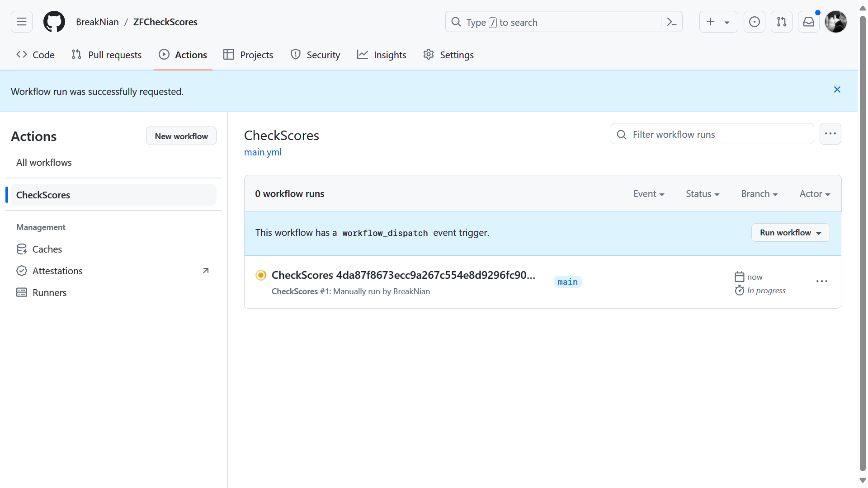Viewport: 868px width, 488px height.
Task: Go to GitHub homepage via Octocat logo
Action: tap(54, 22)
